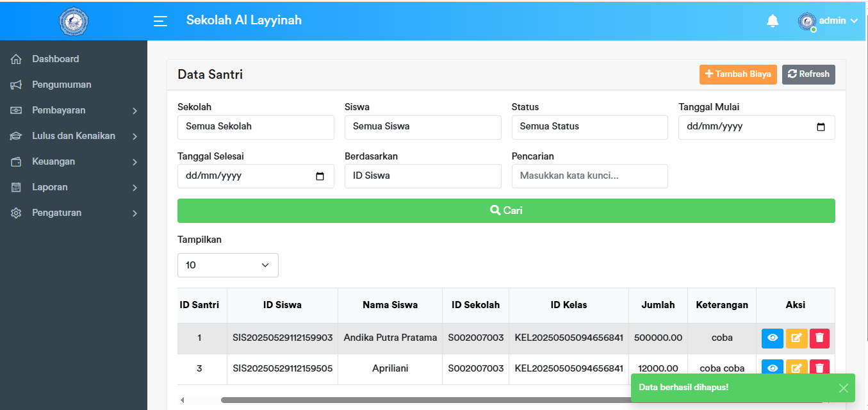Open the notification bell

tap(773, 21)
